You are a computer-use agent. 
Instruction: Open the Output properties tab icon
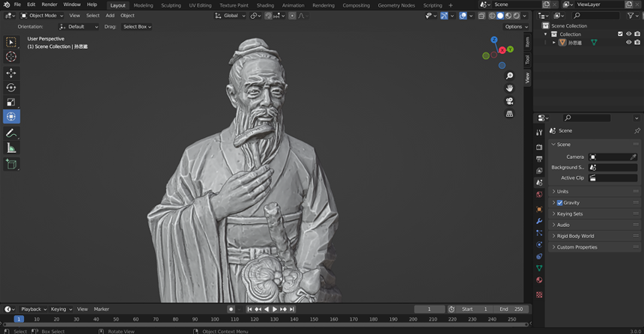(x=539, y=159)
